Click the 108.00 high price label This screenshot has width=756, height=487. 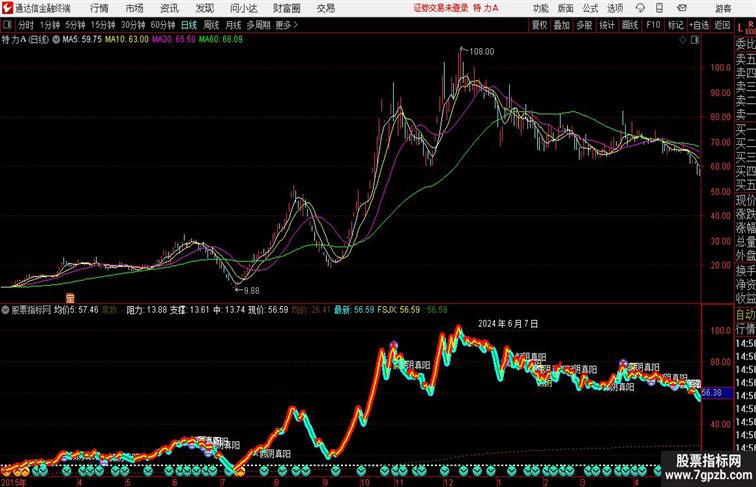pyautogui.click(x=481, y=52)
